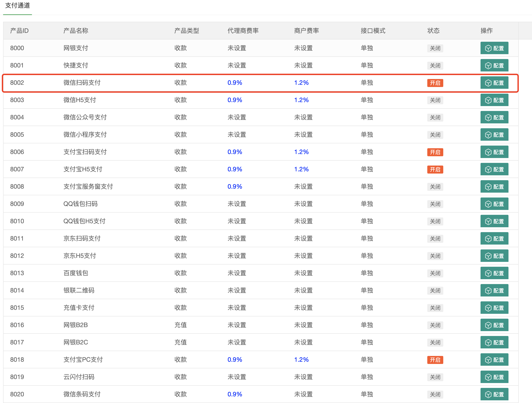Click 0.9% agent rate for 支付宝H5支付

click(x=234, y=169)
